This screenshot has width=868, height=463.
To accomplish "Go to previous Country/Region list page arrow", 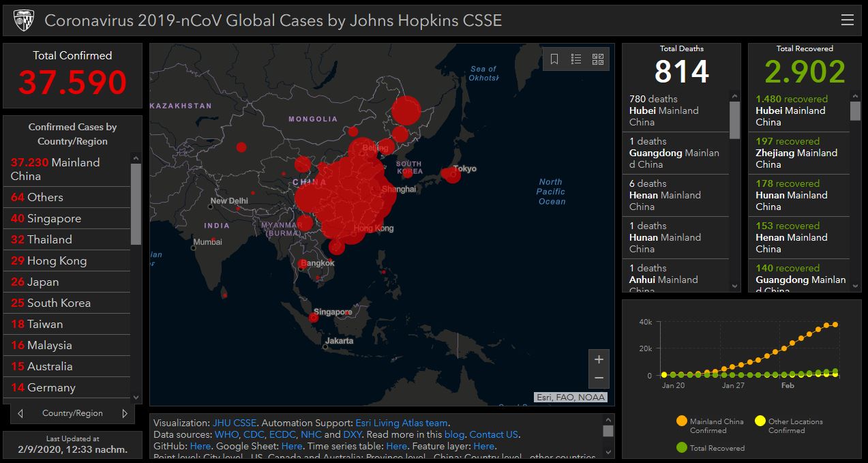I will coord(20,413).
